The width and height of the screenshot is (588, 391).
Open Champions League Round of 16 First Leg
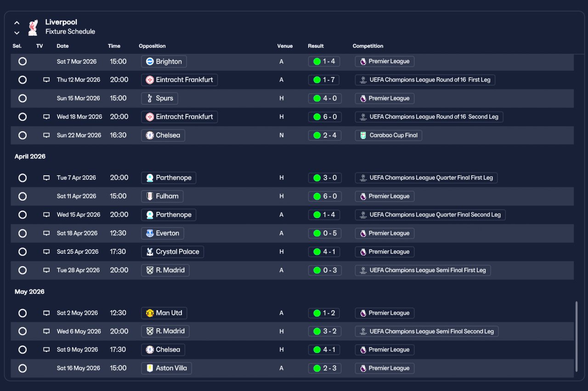pos(425,80)
